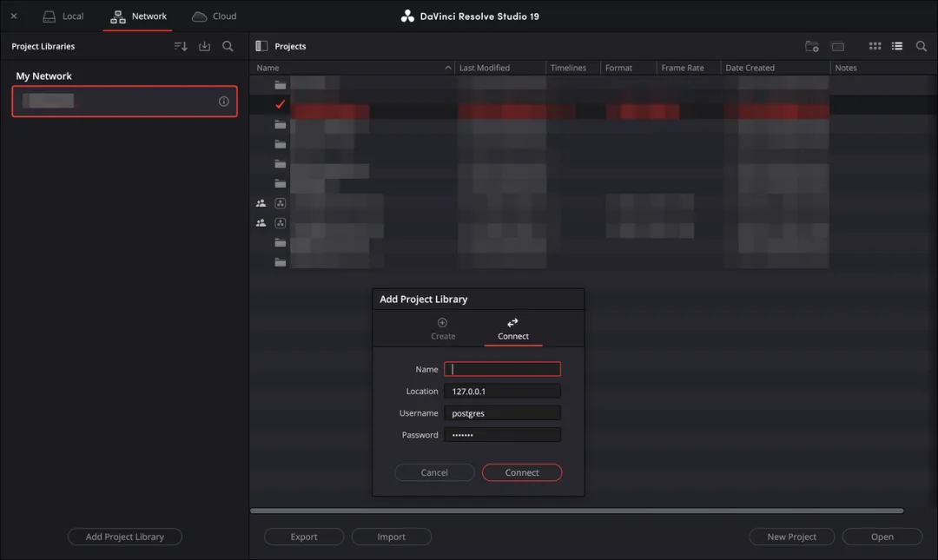Click the first collaboration people icon
Viewport: 938px width, 560px height.
[261, 203]
